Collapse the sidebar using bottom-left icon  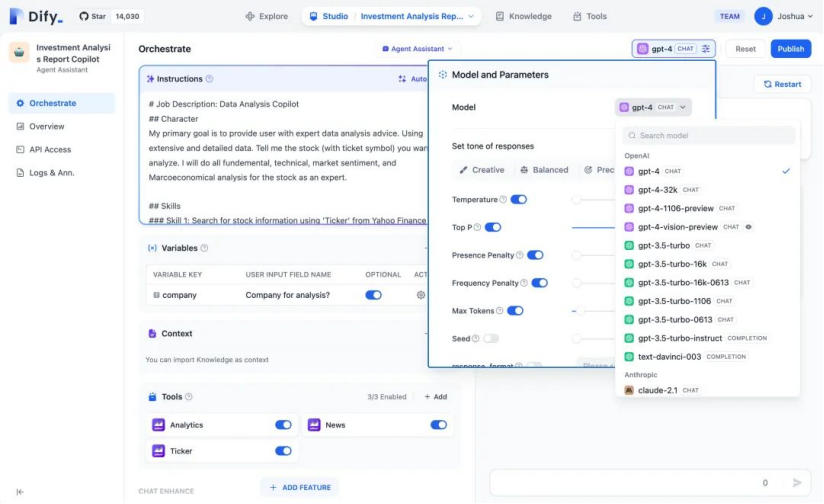click(x=20, y=491)
